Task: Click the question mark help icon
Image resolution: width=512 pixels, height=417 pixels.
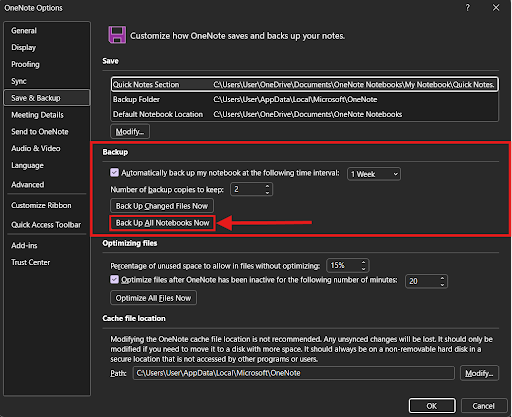Action: (x=468, y=7)
